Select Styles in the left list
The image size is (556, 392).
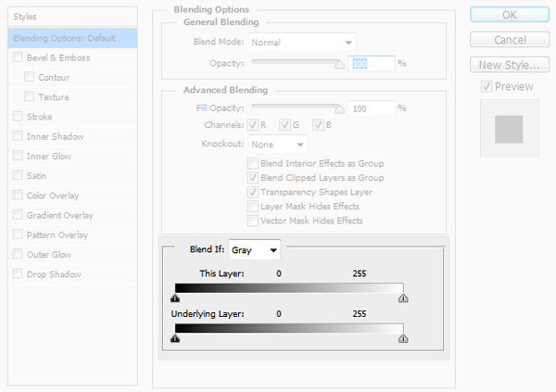(x=72, y=17)
